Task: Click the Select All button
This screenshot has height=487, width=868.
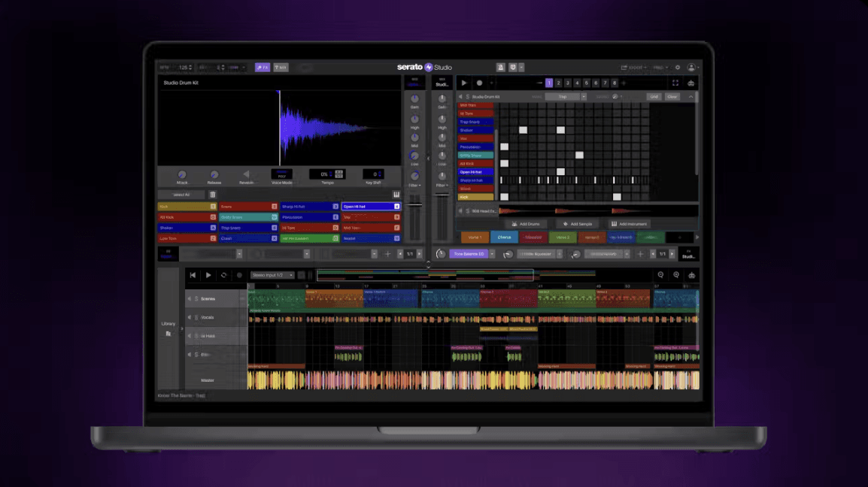Action: click(181, 195)
